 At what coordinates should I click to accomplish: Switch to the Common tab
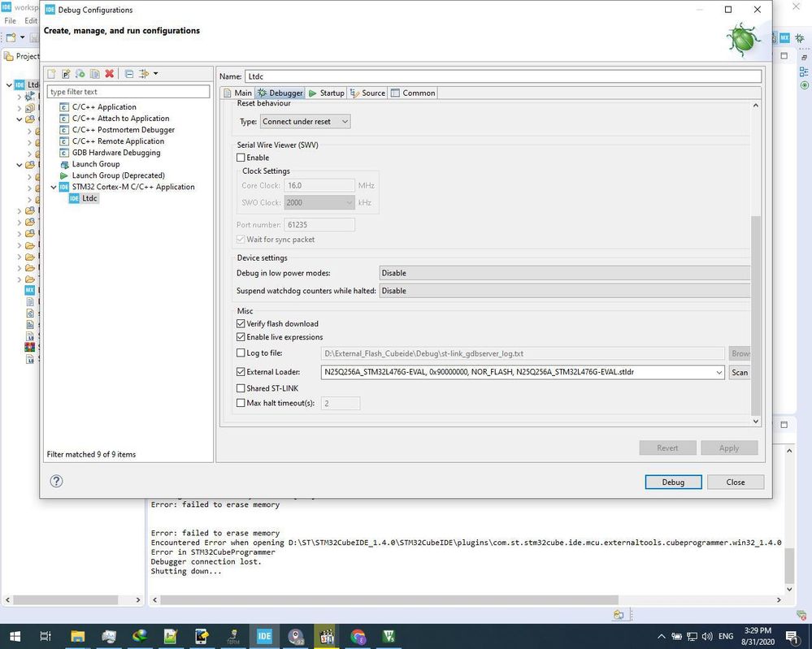[x=413, y=93]
